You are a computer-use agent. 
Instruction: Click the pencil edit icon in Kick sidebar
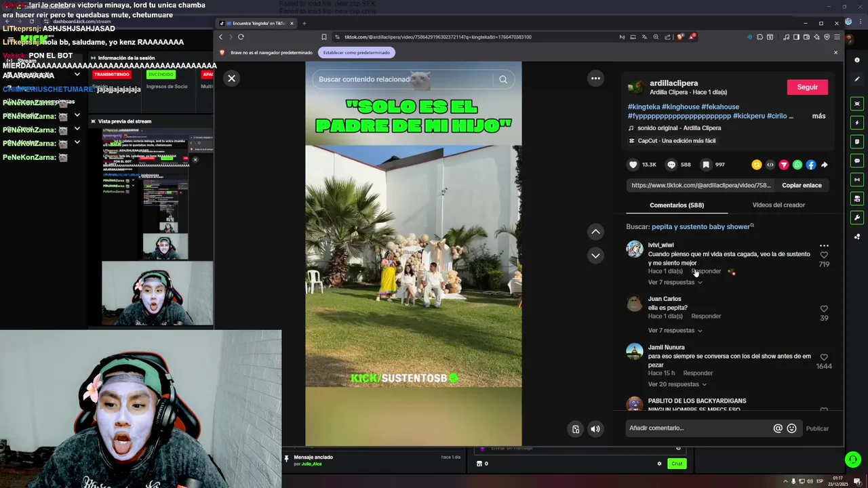coord(857,79)
